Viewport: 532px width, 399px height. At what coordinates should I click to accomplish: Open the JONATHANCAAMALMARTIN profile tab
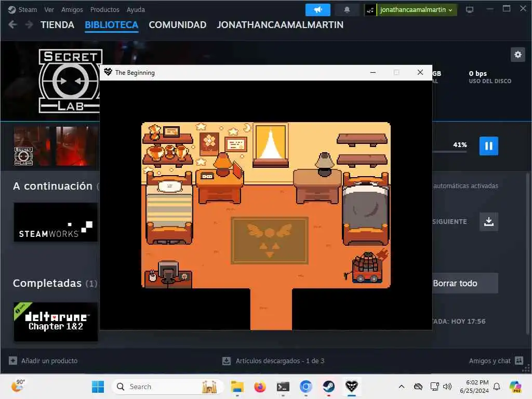280,25
